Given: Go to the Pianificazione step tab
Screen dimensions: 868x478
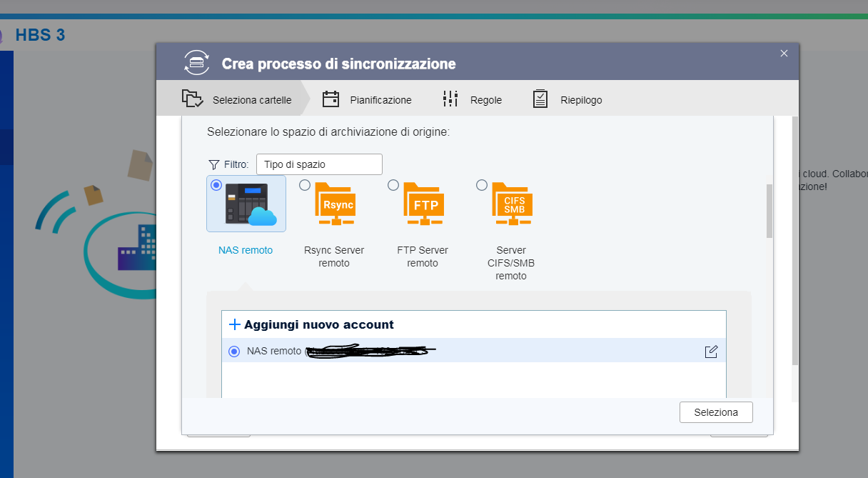Looking at the screenshot, I should (367, 100).
